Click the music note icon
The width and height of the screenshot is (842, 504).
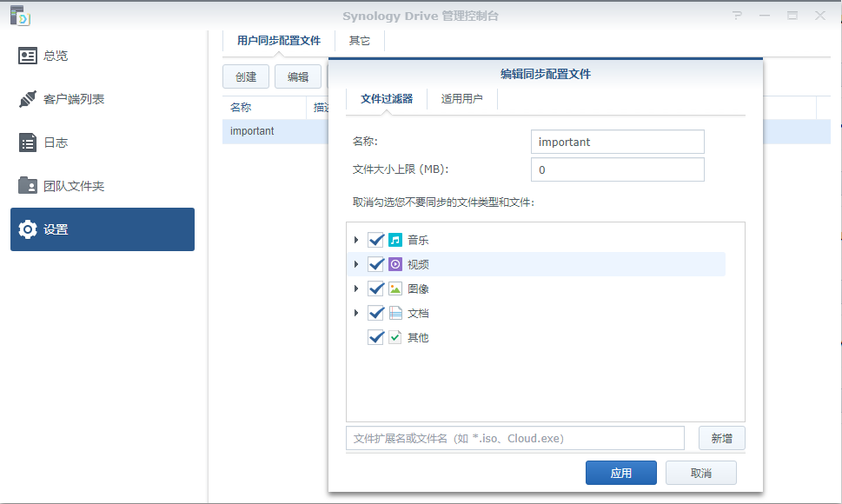click(395, 240)
